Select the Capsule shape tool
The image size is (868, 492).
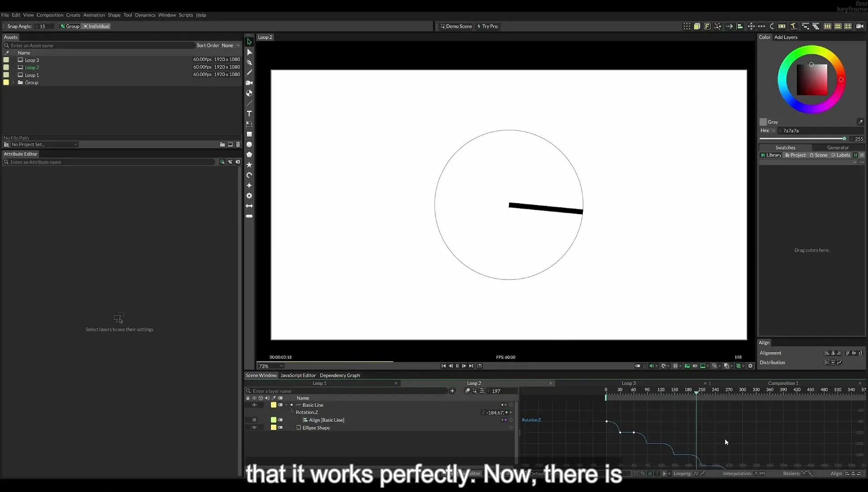click(x=249, y=216)
